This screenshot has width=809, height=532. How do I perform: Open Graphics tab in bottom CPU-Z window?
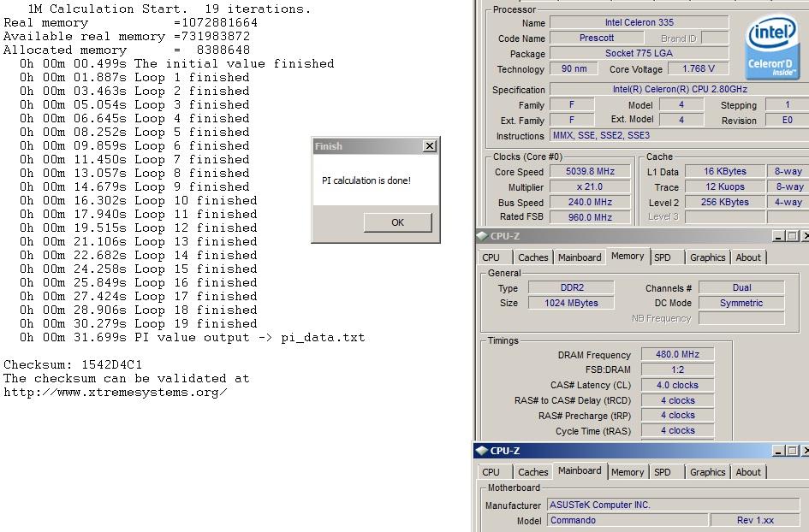[x=707, y=471]
